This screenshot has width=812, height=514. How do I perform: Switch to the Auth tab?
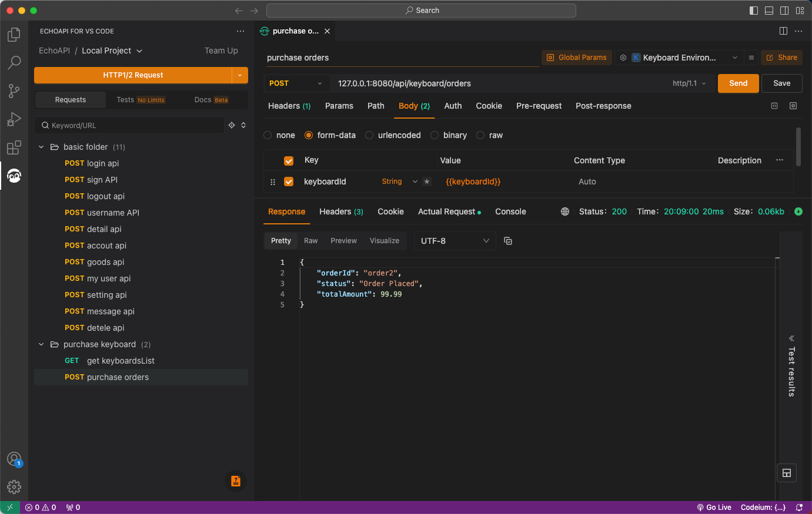click(453, 106)
